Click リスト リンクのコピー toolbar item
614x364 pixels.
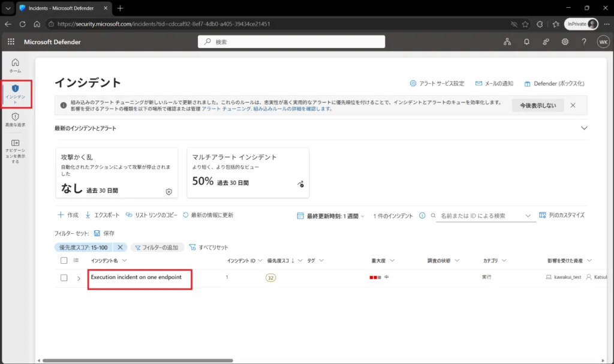[x=152, y=215]
